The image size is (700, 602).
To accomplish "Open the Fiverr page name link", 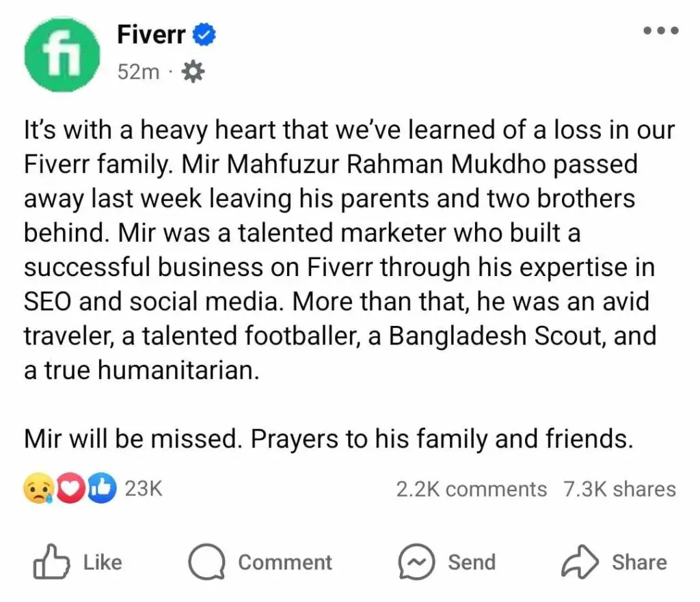I will click(x=151, y=34).
